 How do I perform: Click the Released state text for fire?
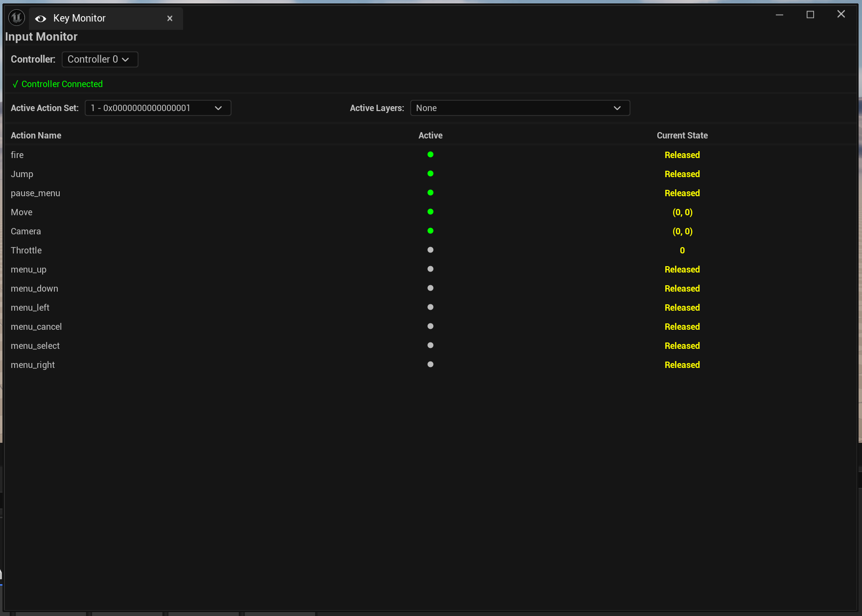(682, 155)
